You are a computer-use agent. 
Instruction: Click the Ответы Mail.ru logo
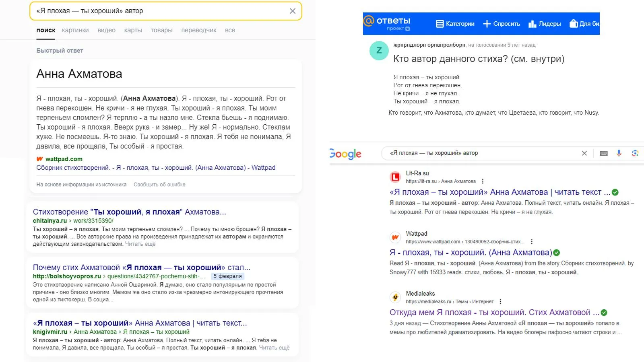pyautogui.click(x=387, y=23)
